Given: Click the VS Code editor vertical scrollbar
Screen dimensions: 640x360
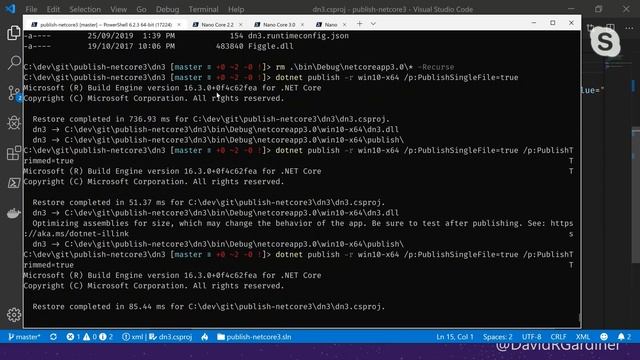Looking at the screenshot, I should click(636, 196).
